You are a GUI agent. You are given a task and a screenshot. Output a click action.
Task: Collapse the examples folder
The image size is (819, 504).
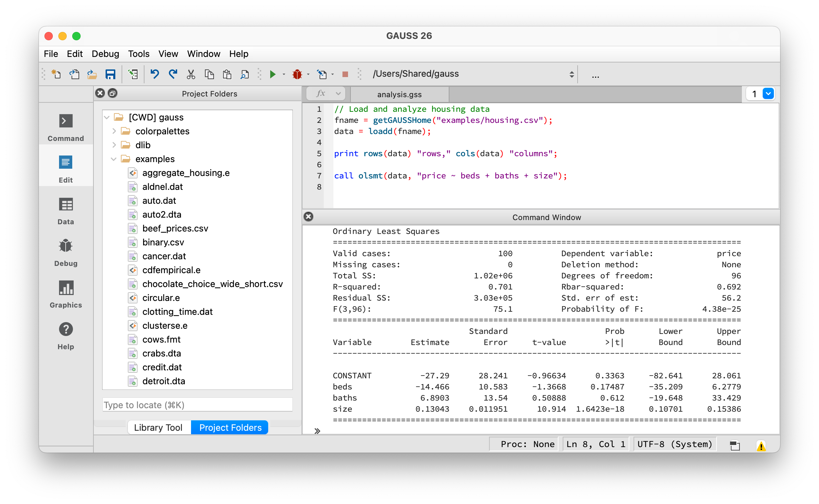pyautogui.click(x=114, y=159)
